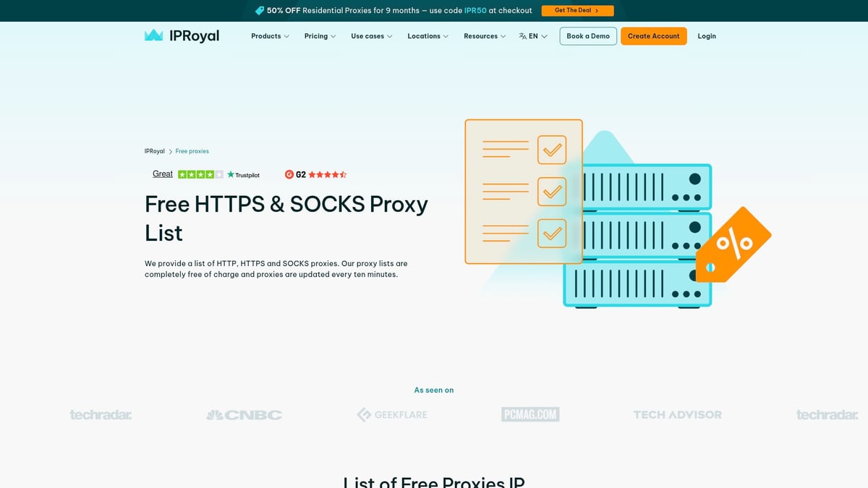Viewport: 868px width, 488px height.
Task: Click the CNBC logo
Action: [244, 414]
